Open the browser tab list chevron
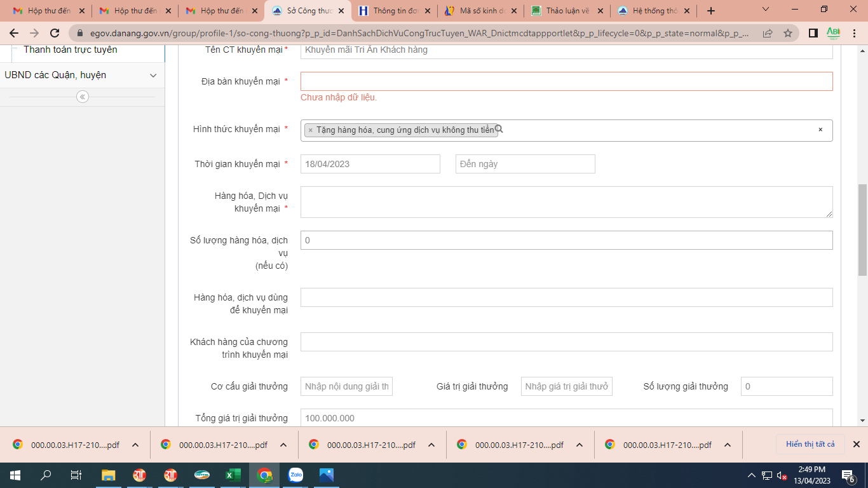The width and height of the screenshot is (868, 488). pyautogui.click(x=766, y=10)
